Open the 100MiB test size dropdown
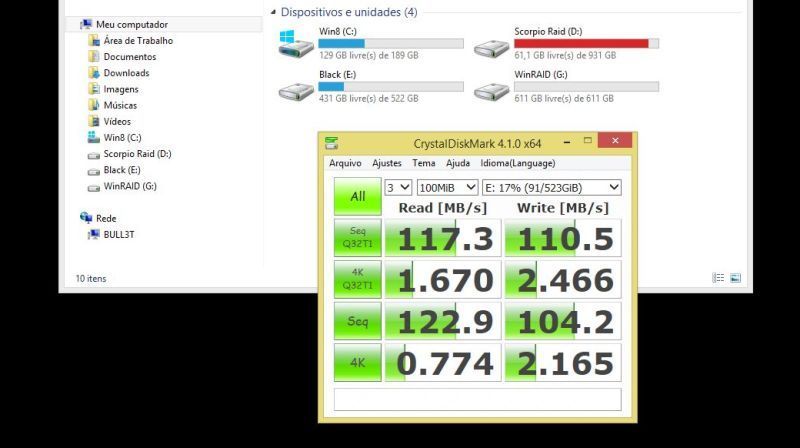Screen dimensions: 800x448 [x=446, y=187]
